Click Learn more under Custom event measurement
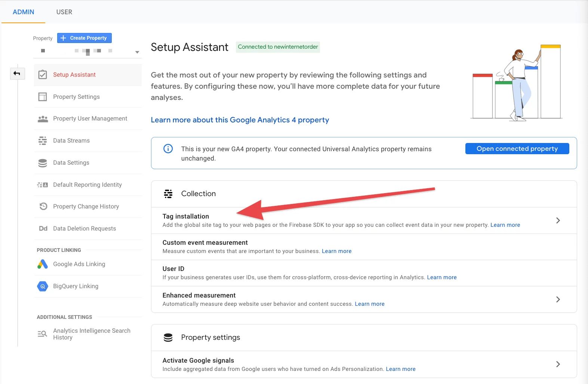The height and width of the screenshot is (384, 588). 337,251
